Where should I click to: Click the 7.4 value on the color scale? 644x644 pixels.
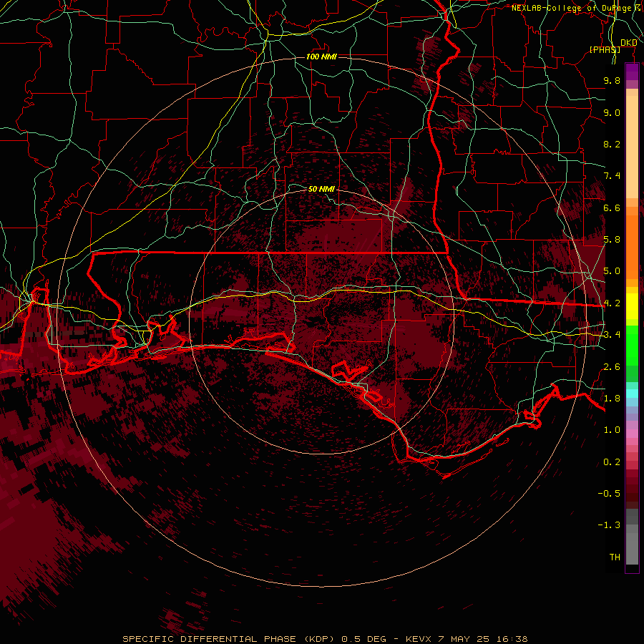coord(612,176)
